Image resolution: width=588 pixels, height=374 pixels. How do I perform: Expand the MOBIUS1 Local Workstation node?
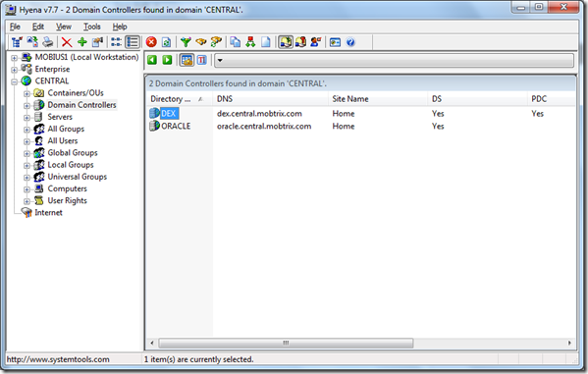pyautogui.click(x=15, y=58)
